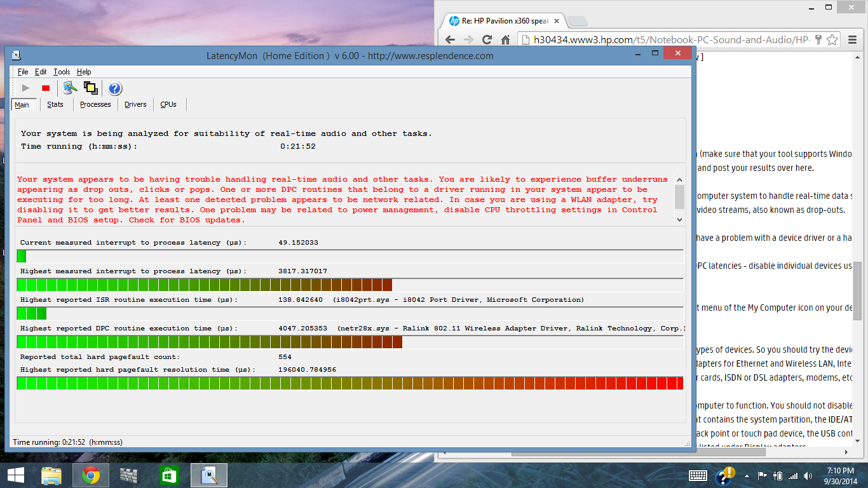
Task: Go to the browser home page
Action: tap(505, 39)
